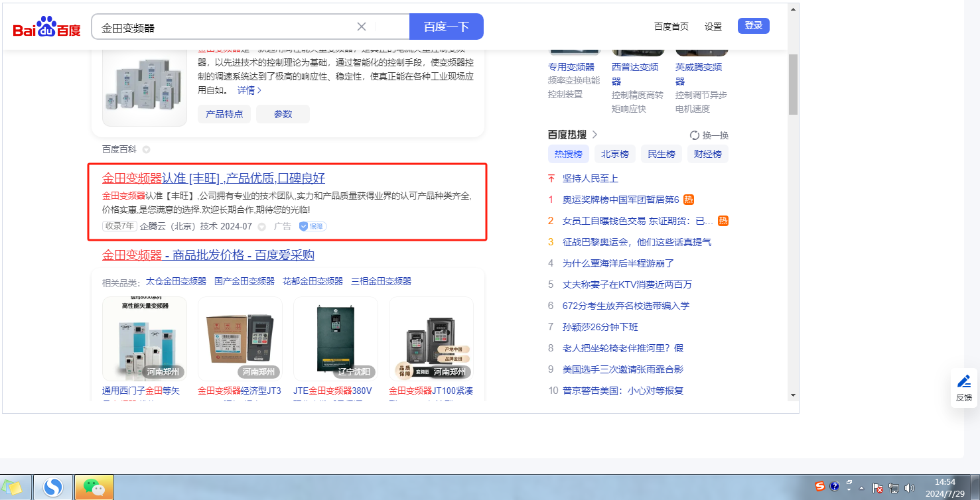This screenshot has height=500, width=980.
Task: Open the 金田变频器认准[丰旺] ad title link
Action: tap(214, 178)
